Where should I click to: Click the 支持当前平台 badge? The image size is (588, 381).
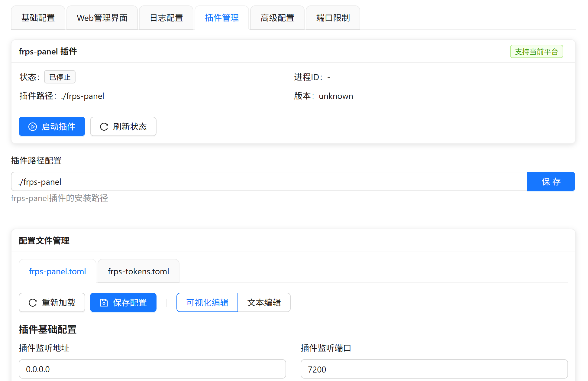point(536,51)
